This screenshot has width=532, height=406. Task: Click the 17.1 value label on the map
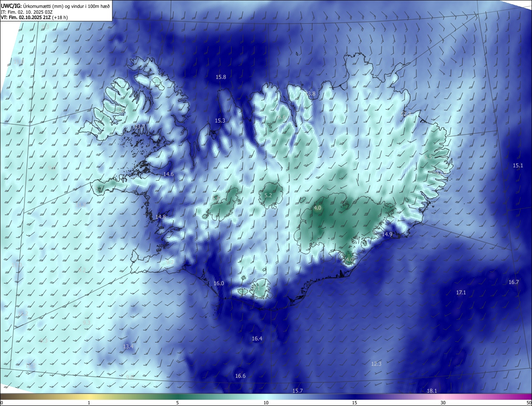(461, 293)
